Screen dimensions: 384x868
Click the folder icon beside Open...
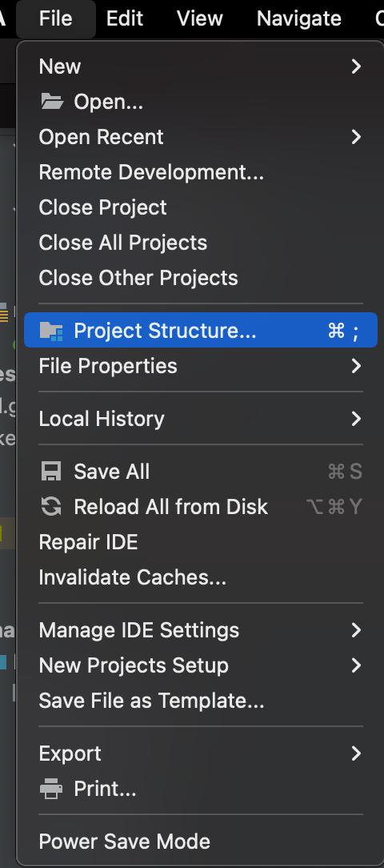point(51,102)
